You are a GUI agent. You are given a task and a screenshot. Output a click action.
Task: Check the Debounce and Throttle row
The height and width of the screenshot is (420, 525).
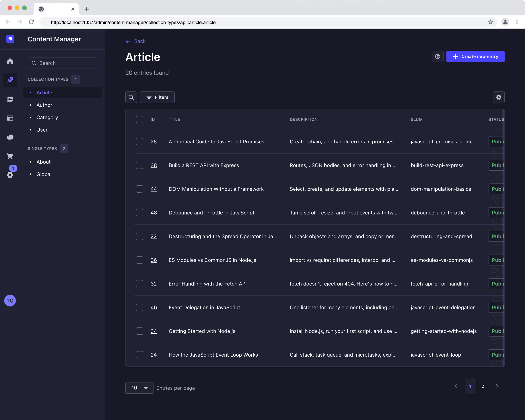point(139,213)
